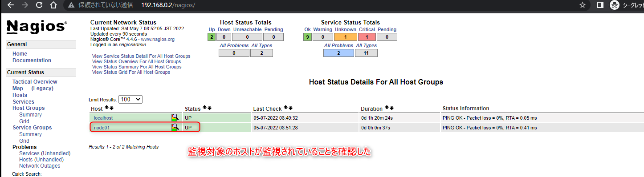Visit the www.nagios.org link
Viewport: 644px width, 177px height.
[x=158, y=39]
